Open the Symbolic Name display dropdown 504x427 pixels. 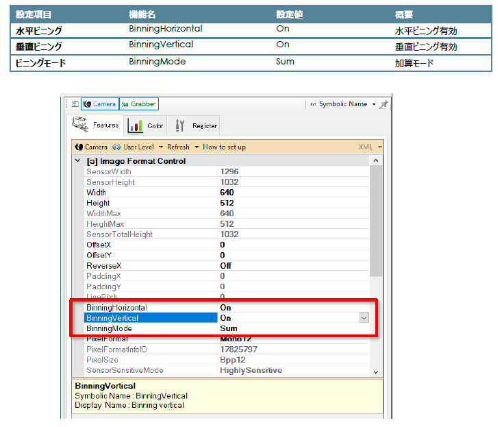[343, 104]
